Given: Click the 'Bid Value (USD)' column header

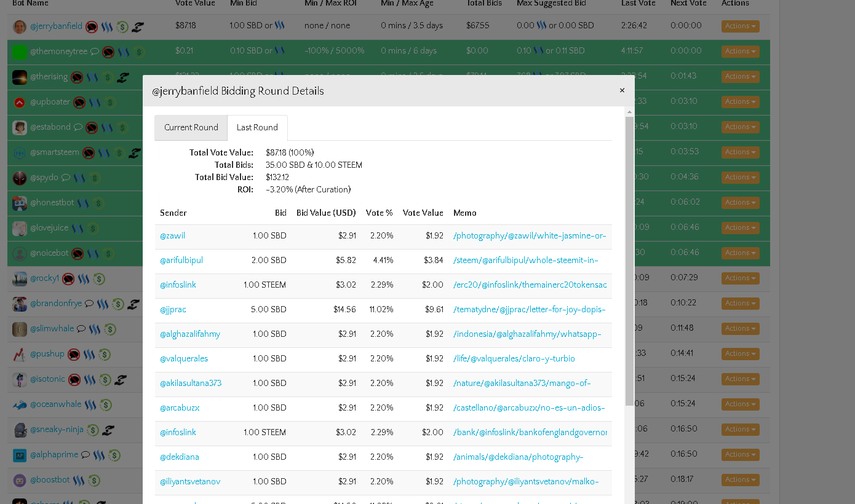Looking at the screenshot, I should point(326,213).
